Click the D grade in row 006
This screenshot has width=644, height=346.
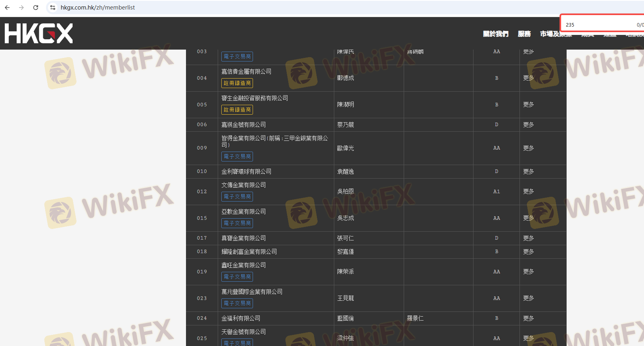click(496, 125)
